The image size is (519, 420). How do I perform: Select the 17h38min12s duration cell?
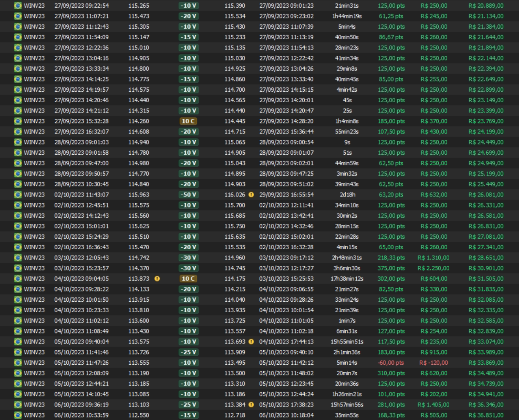347,279
